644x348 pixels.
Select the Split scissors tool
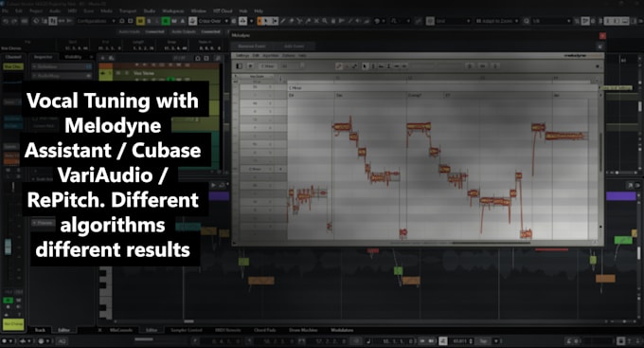300,21
